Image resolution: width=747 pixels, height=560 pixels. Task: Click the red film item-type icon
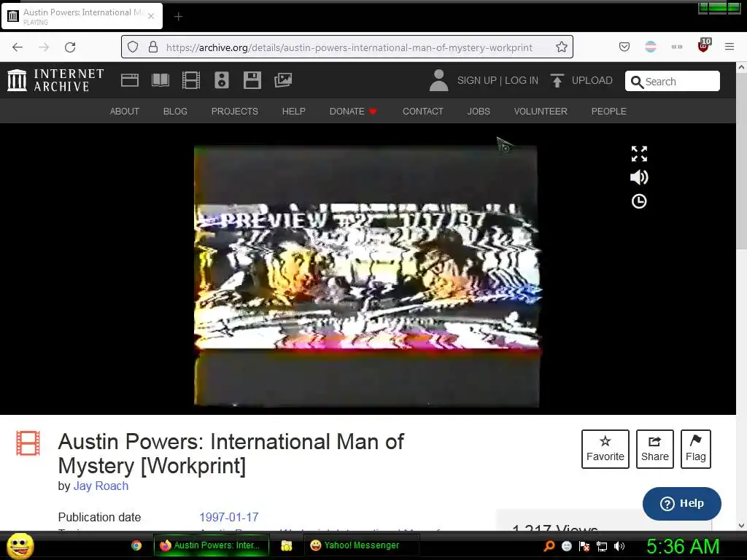(x=28, y=443)
